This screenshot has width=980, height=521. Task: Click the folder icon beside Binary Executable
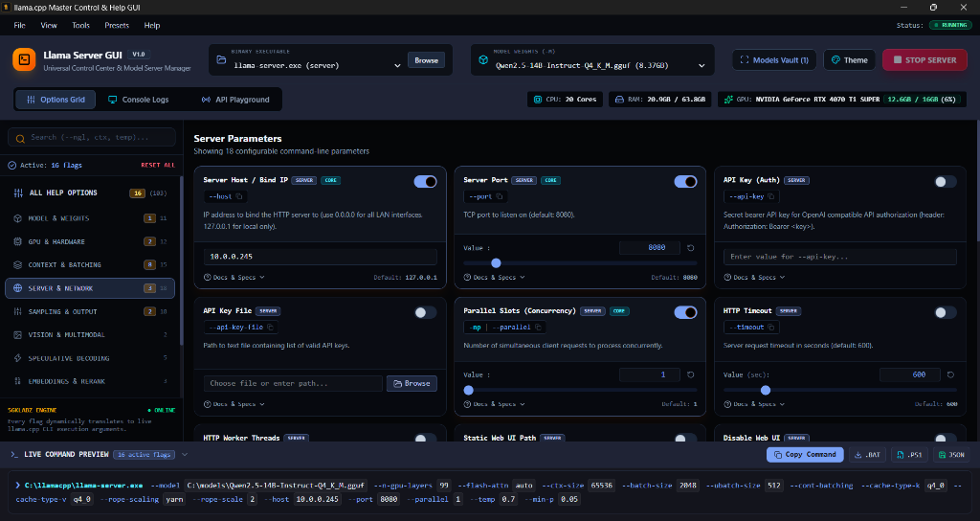[221, 60]
